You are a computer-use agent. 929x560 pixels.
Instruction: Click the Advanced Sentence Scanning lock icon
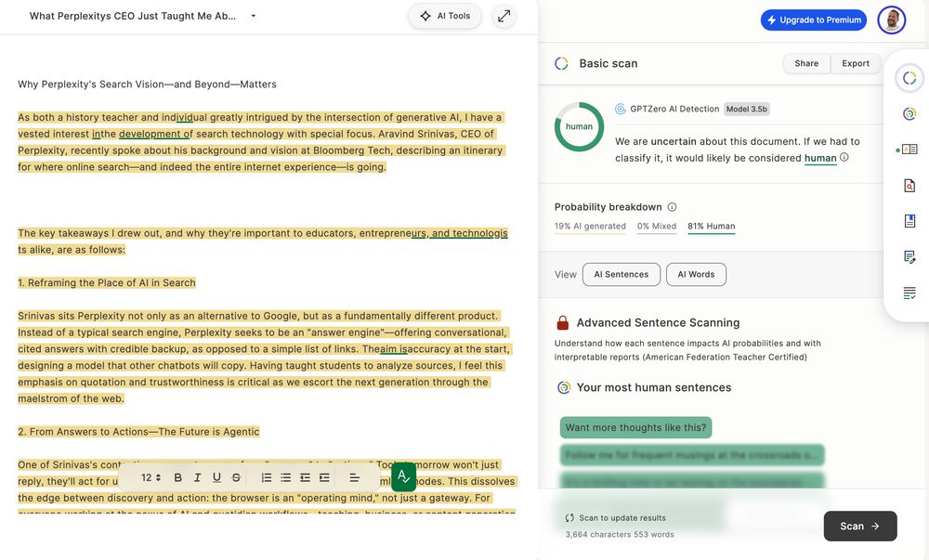click(x=562, y=322)
